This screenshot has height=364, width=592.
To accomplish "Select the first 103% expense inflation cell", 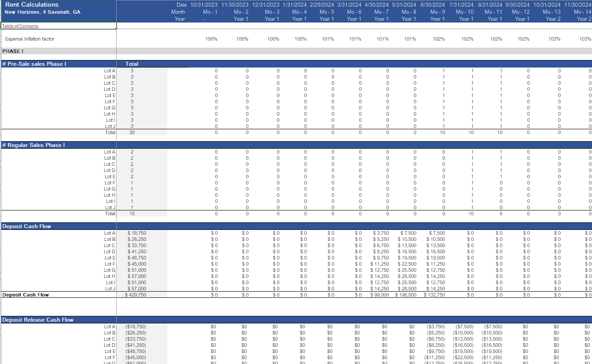I will click(554, 39).
